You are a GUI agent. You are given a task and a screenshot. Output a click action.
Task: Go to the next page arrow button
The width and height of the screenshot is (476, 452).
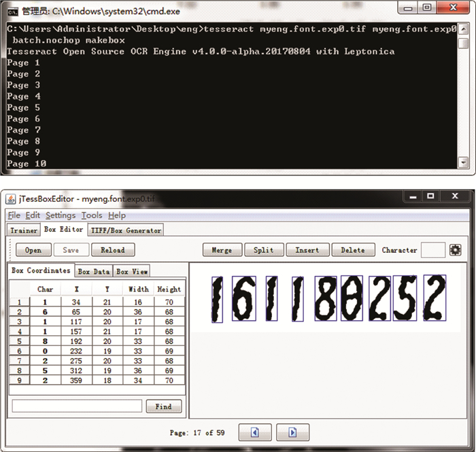tap(292, 432)
